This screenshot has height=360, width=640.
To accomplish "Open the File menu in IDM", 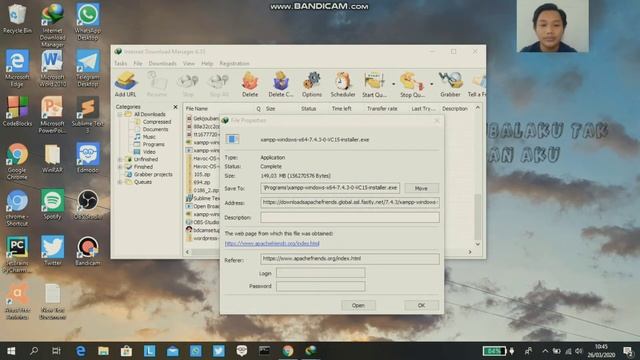I will click(138, 63).
